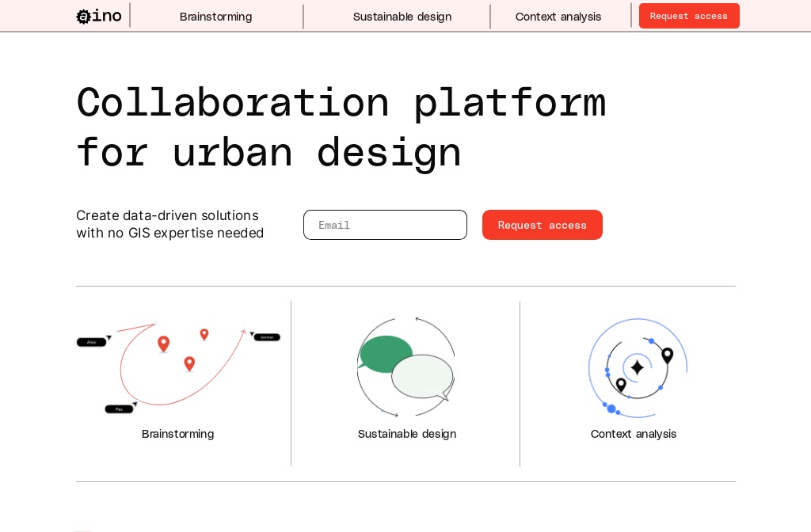This screenshot has width=811, height=532.
Task: Open the Sustainable design card label
Action: pyautogui.click(x=406, y=434)
